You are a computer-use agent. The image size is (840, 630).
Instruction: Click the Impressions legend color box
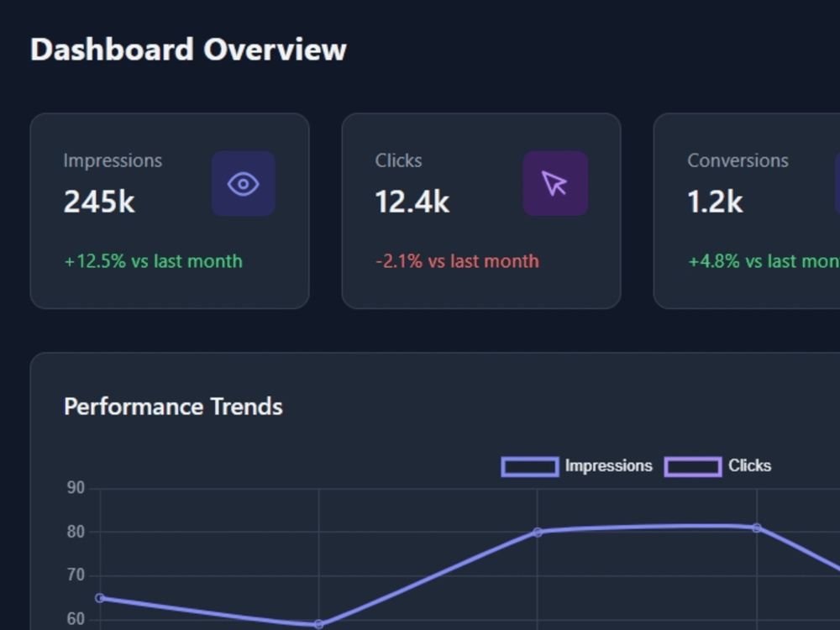pyautogui.click(x=530, y=466)
